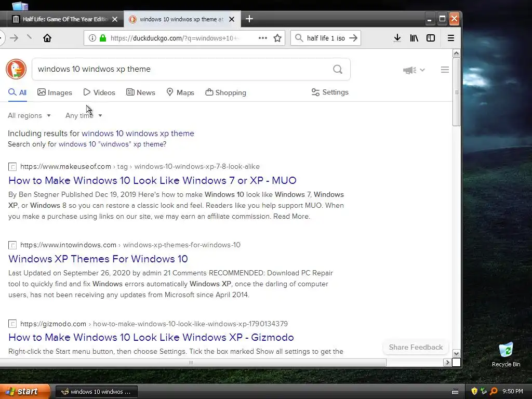Click the intowindows.com result URL text
Image resolution: width=532 pixels, height=399 pixels.
pos(130,245)
